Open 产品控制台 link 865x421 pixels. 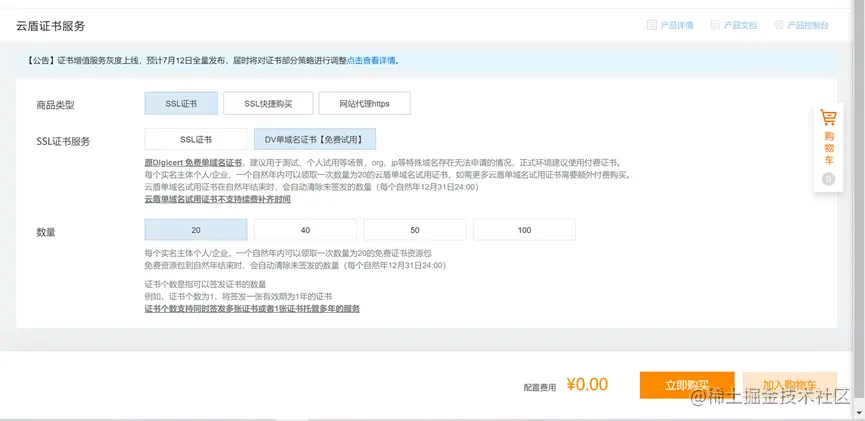pos(808,25)
